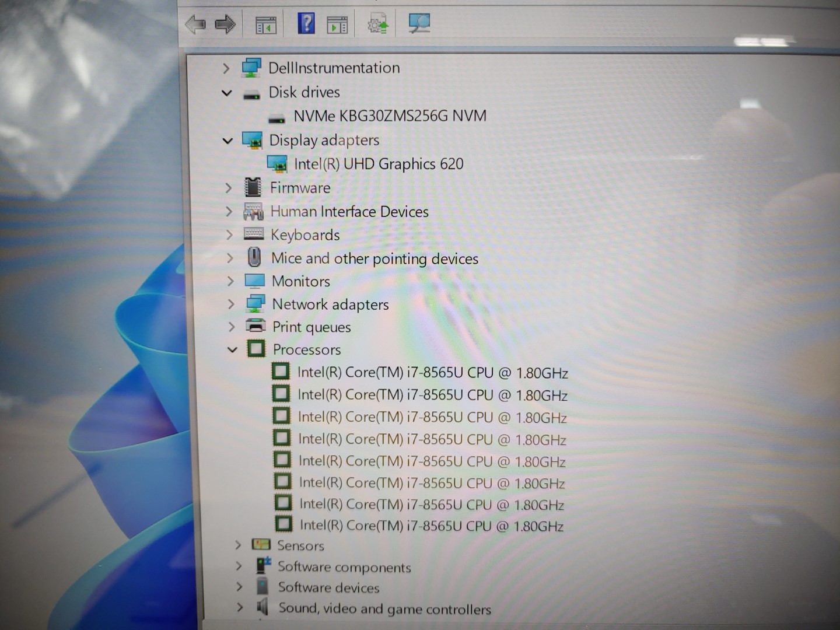This screenshot has height=630, width=840.
Task: Expand the DellInstrumentation node
Action: [226, 69]
